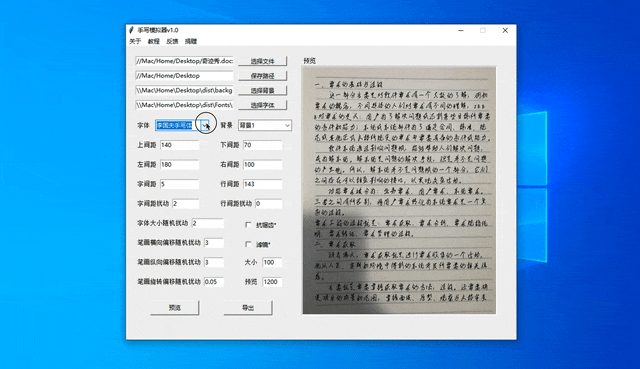Viewport: 640px width, 369px height.
Task: Click the 预览 label above the preview image
Action: point(309,61)
